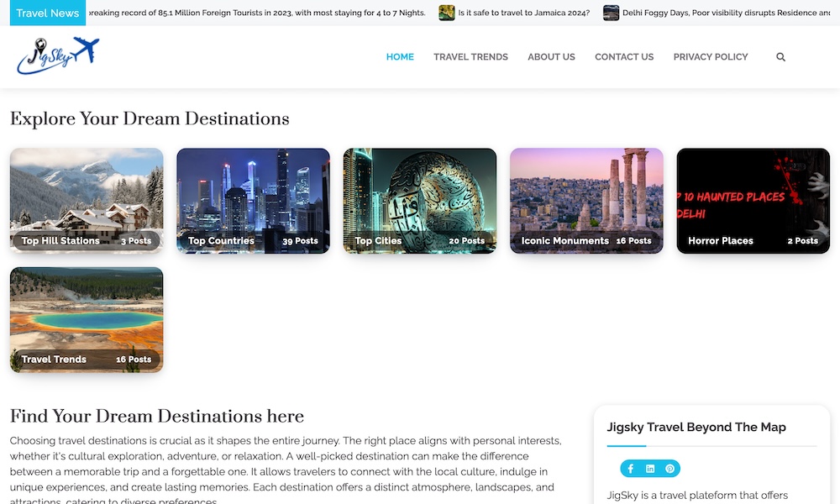Screen dimensions: 840x504
Task: Click the Jamaica news thumbnail icon
Action: pos(447,13)
